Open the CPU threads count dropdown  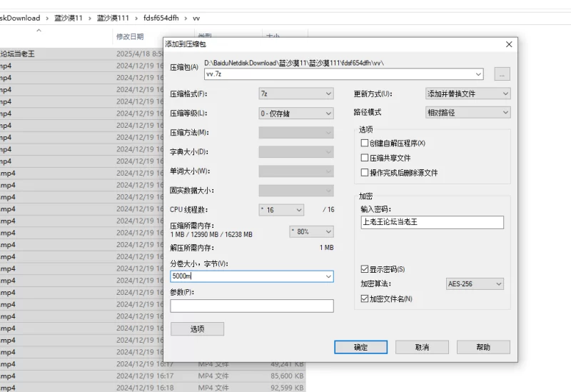[x=281, y=210]
